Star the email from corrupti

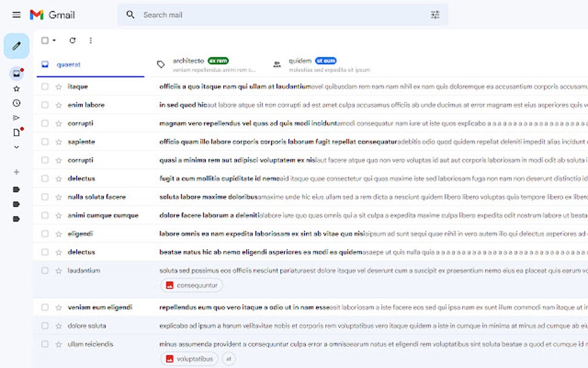[58, 123]
